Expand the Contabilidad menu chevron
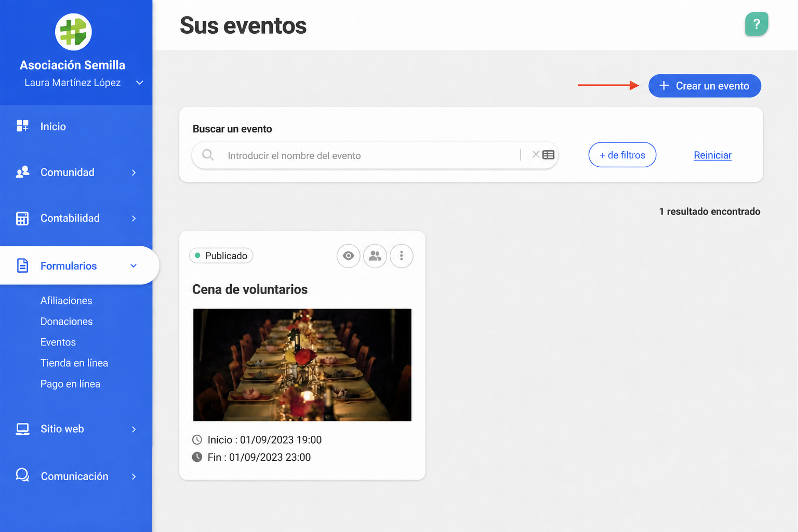 (134, 218)
